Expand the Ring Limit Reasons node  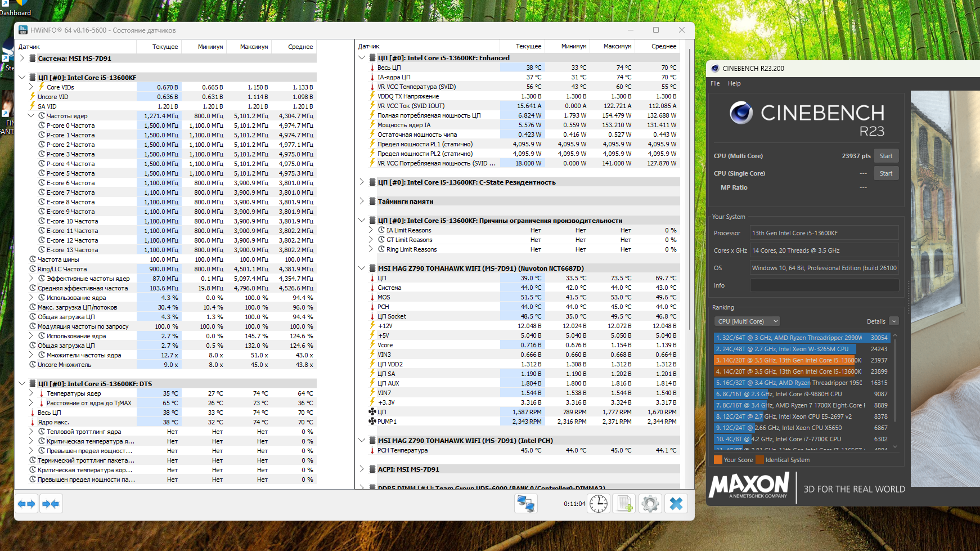(x=371, y=249)
